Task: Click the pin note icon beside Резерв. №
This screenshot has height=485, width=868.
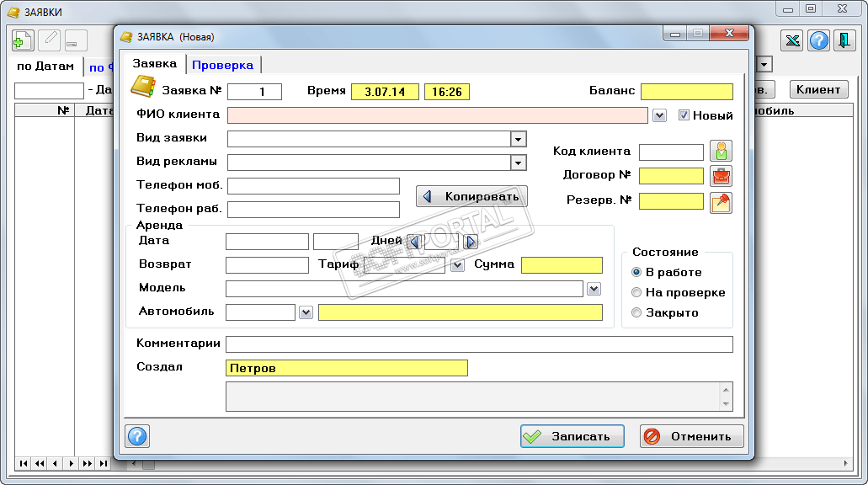Action: pos(721,202)
